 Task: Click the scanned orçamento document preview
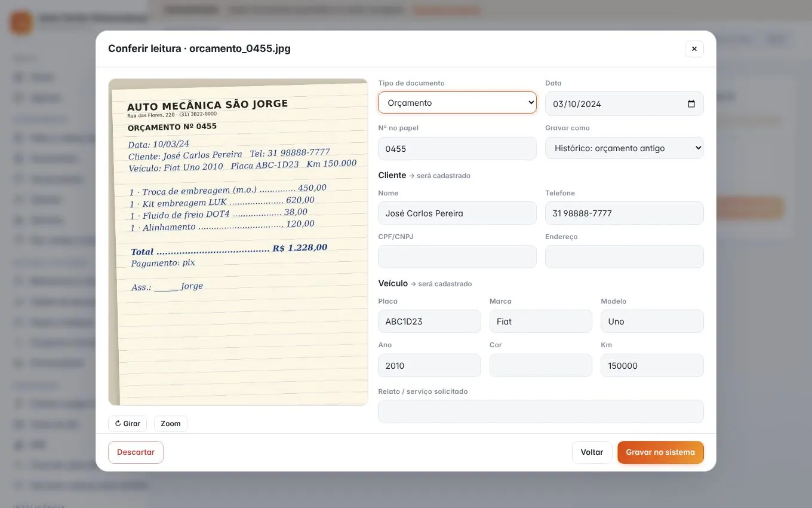pos(238,242)
